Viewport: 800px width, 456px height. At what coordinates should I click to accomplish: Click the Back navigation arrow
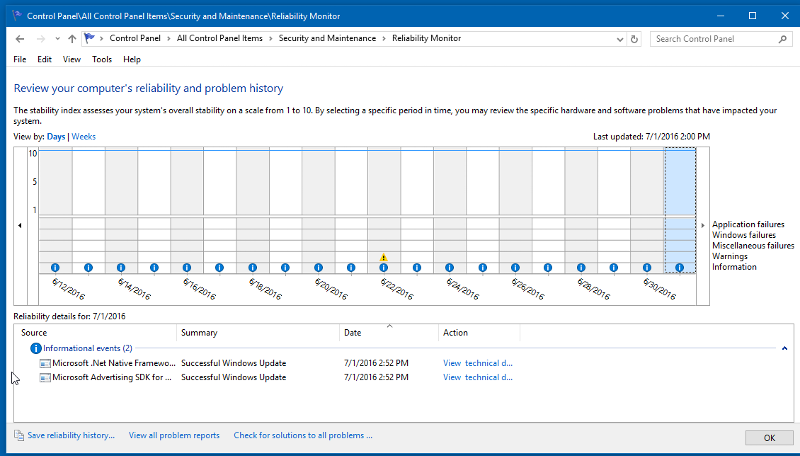click(20, 39)
